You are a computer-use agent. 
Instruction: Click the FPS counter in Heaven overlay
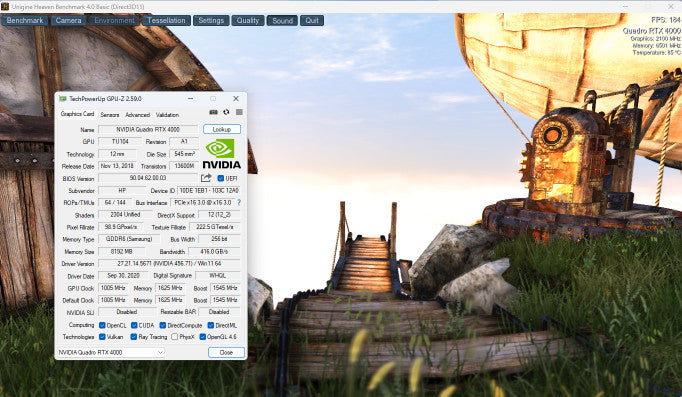click(x=665, y=20)
